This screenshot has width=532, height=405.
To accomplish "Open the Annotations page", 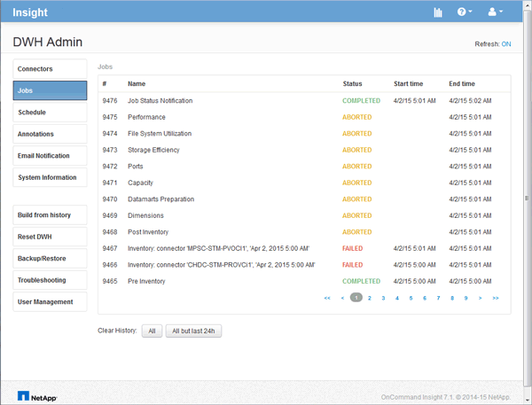I will click(50, 135).
